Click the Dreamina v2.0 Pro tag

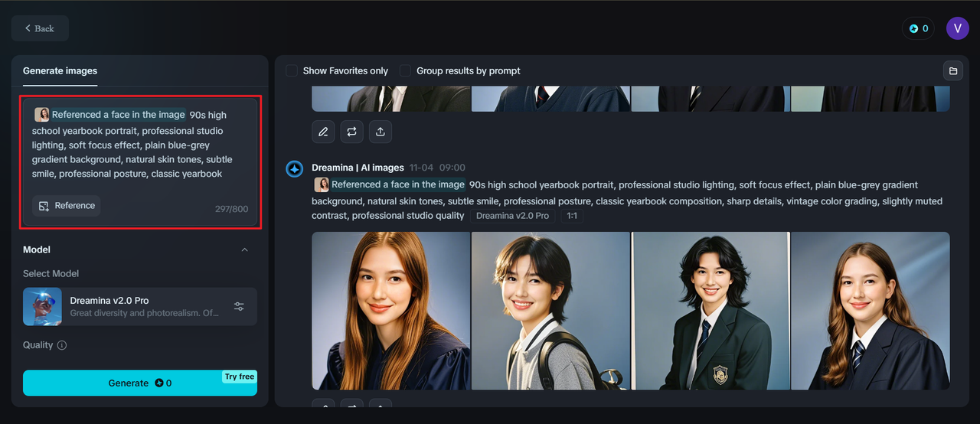coord(512,216)
